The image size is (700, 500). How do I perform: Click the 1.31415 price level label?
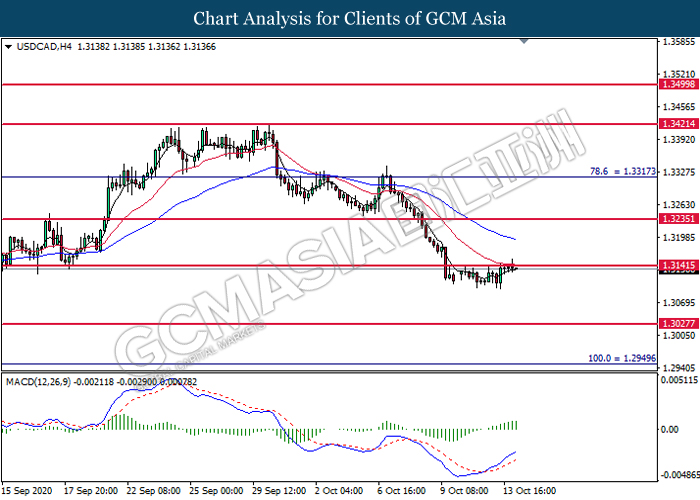(x=679, y=266)
